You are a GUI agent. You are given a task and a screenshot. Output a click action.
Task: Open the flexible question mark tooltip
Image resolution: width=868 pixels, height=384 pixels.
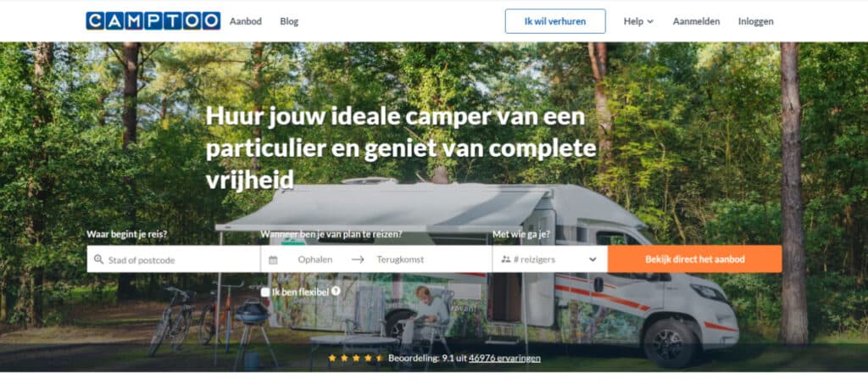pos(336,291)
